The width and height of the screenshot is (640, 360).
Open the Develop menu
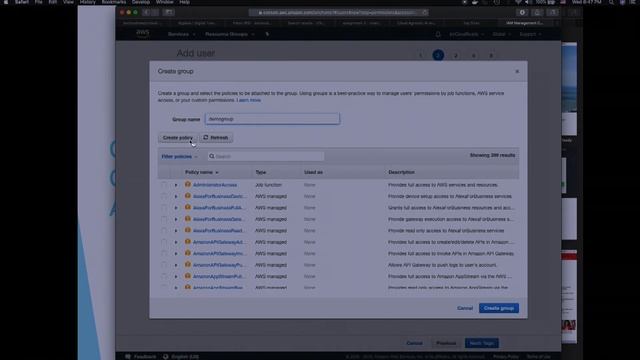tap(141, 2)
